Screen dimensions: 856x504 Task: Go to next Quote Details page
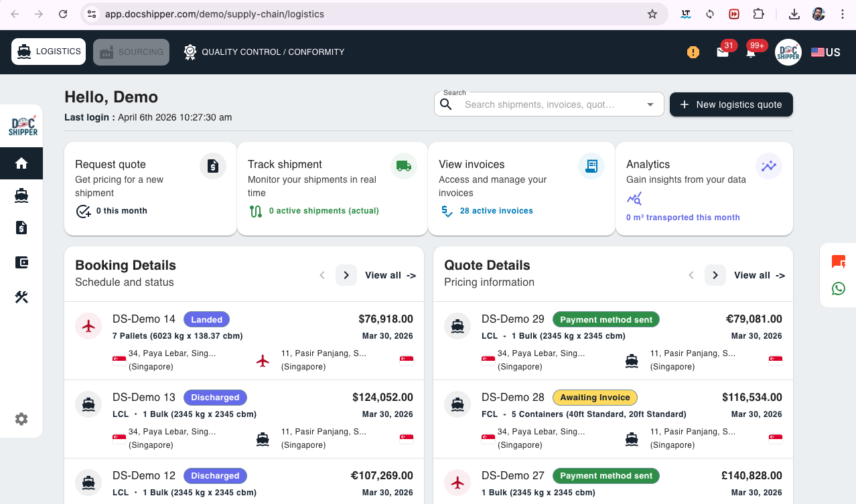click(x=715, y=275)
